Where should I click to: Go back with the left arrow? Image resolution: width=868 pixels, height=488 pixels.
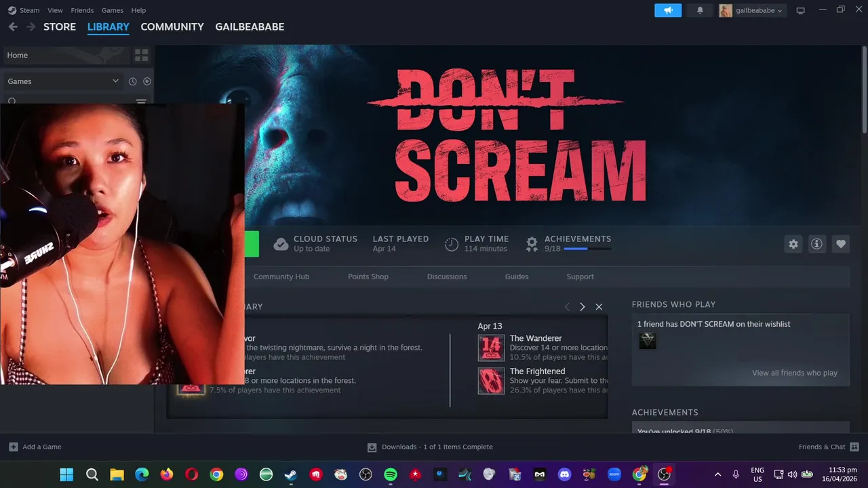pos(13,26)
